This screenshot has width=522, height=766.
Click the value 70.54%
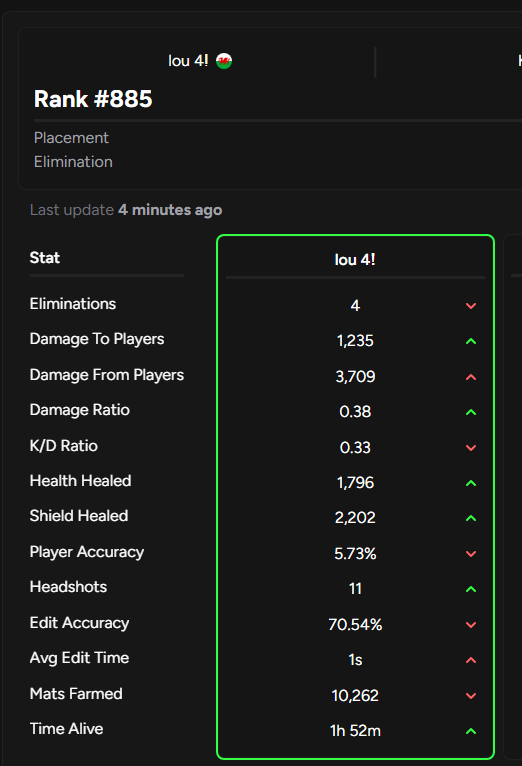[x=355, y=624]
